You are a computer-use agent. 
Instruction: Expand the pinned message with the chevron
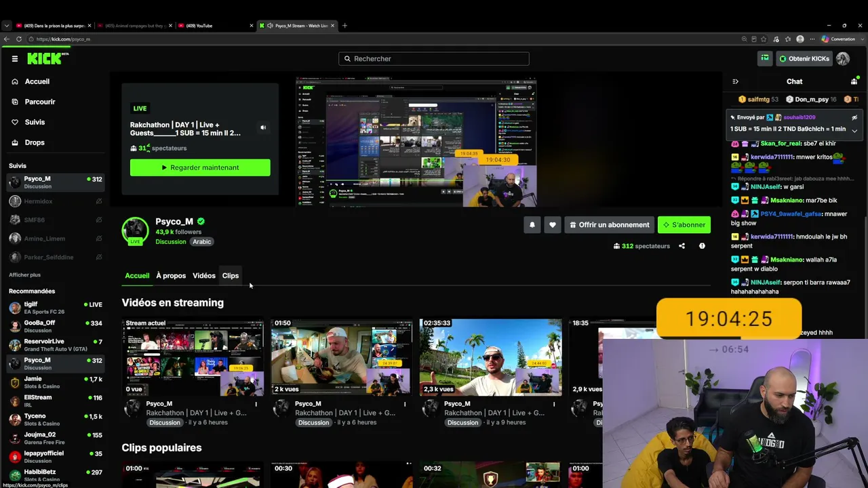coord(854,130)
